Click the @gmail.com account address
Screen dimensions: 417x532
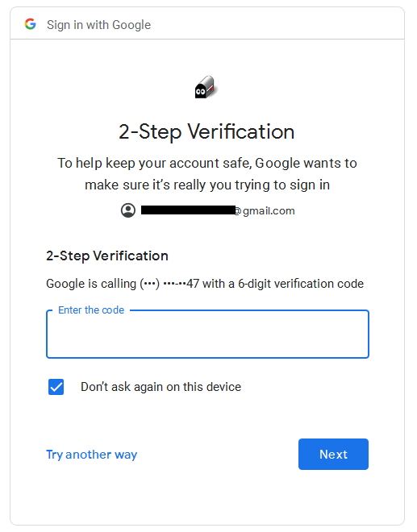(265, 210)
